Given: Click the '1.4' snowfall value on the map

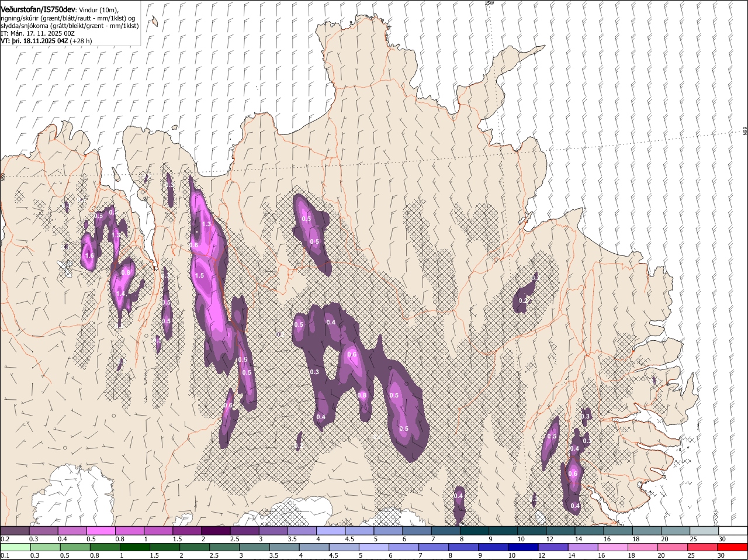Looking at the screenshot, I should tap(120, 293).
